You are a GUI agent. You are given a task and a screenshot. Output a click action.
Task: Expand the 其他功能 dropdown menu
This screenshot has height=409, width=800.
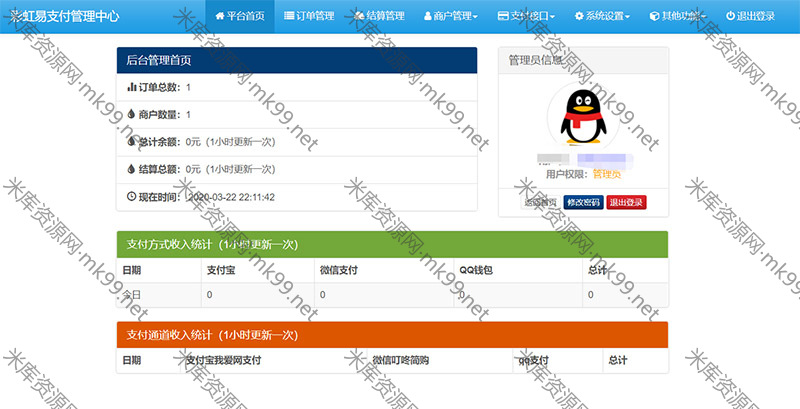click(678, 16)
